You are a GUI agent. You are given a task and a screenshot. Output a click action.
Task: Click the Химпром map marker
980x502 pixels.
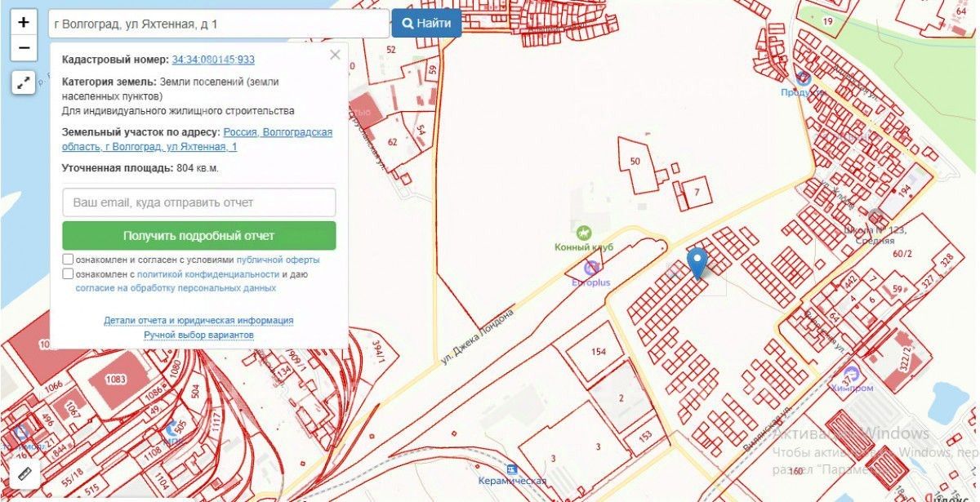(x=851, y=373)
